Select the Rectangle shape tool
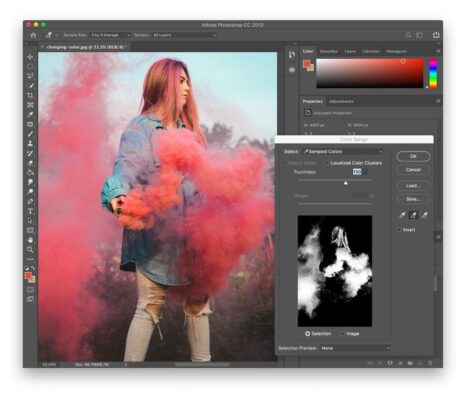Image resolution: width=467 pixels, height=400 pixels. click(30, 230)
